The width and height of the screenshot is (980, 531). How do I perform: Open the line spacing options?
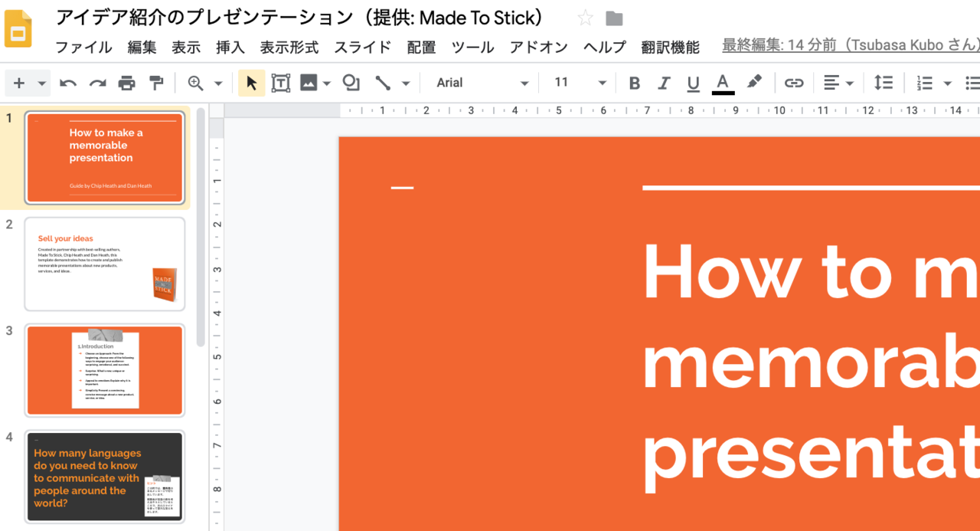(x=883, y=83)
